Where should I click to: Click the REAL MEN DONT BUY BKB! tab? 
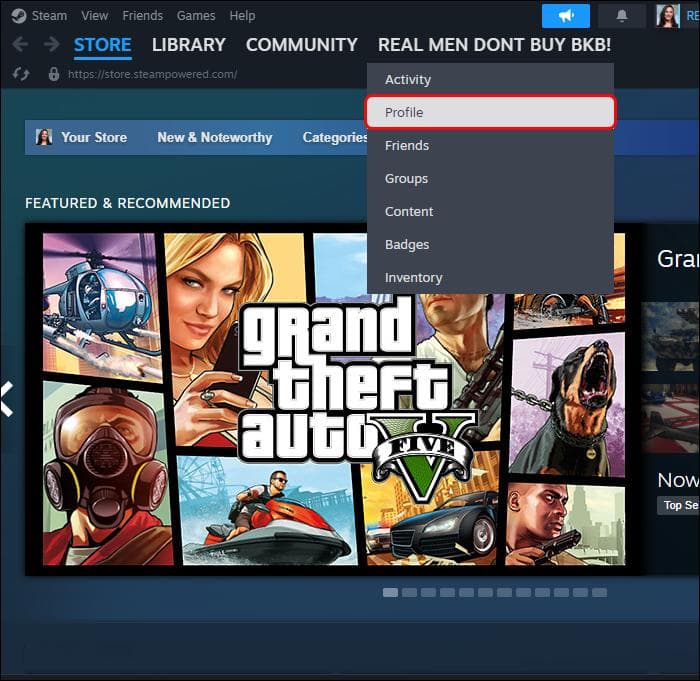[494, 45]
